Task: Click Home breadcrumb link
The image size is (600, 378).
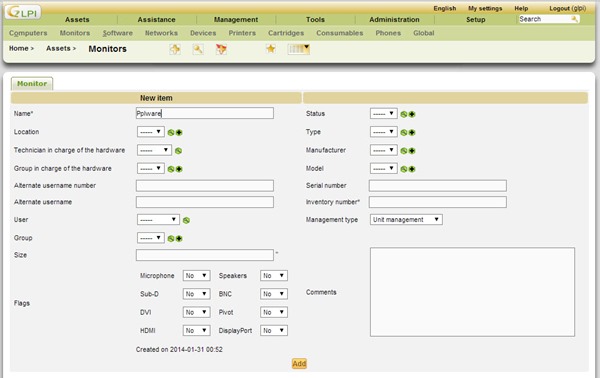Action: (x=18, y=49)
